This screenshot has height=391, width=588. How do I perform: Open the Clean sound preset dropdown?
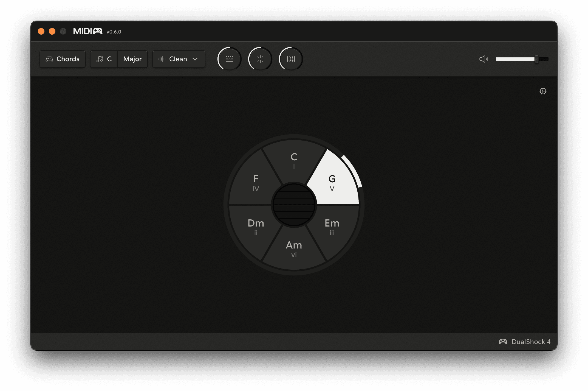179,59
